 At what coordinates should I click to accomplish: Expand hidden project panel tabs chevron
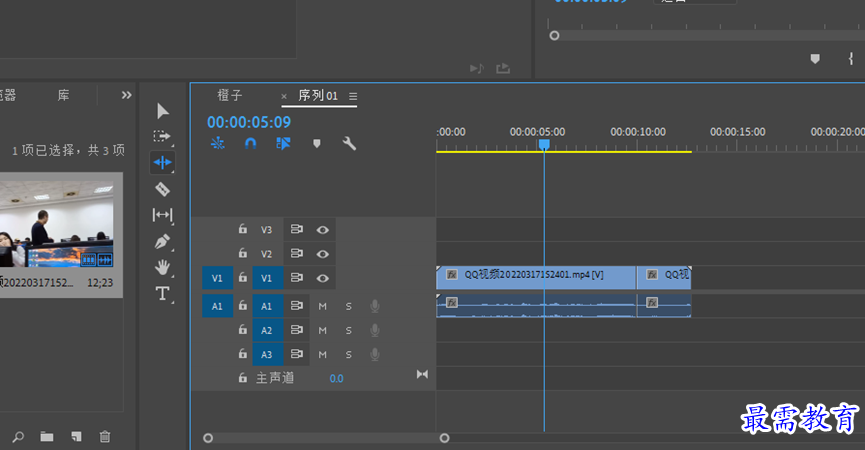pyautogui.click(x=126, y=95)
